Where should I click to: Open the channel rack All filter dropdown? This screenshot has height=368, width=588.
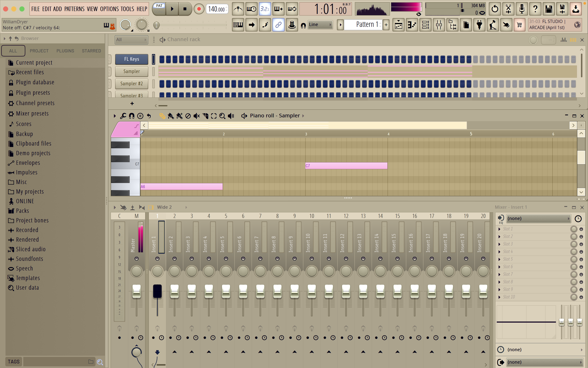pos(131,40)
